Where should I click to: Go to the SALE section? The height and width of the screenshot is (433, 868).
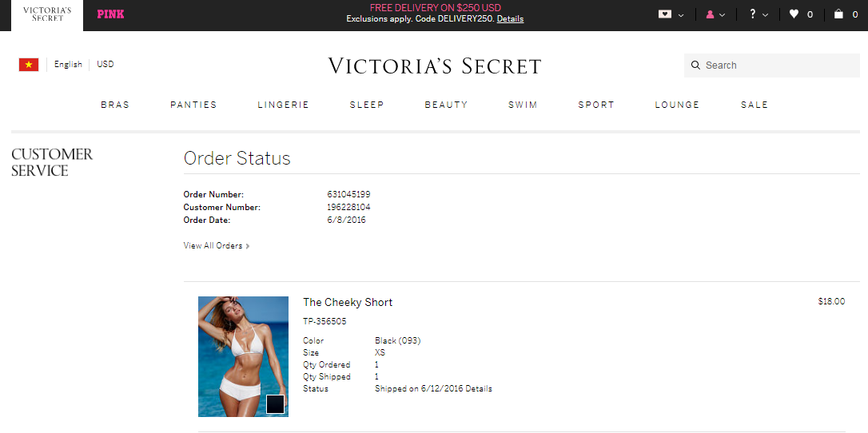[755, 105]
